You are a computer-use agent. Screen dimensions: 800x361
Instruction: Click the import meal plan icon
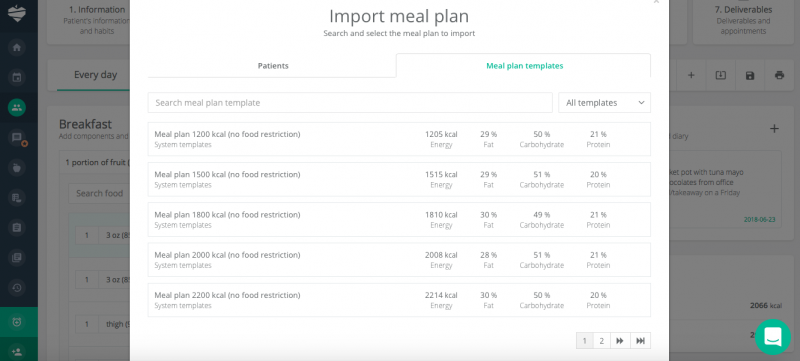[x=720, y=75]
